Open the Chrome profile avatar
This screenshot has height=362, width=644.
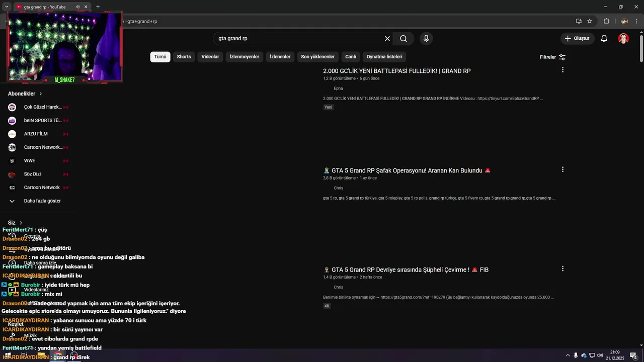pos(624,21)
